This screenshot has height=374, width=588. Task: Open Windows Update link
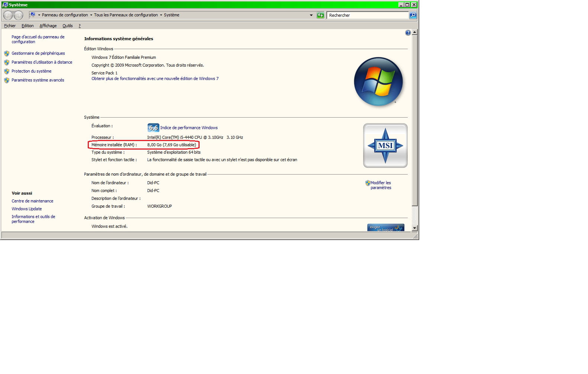[x=27, y=209]
